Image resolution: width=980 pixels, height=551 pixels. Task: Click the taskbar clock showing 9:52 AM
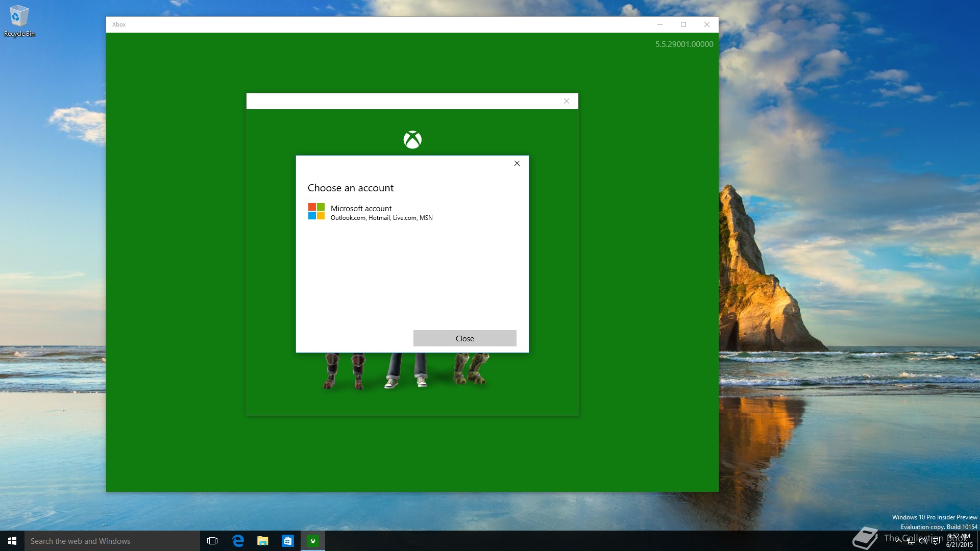tap(960, 541)
